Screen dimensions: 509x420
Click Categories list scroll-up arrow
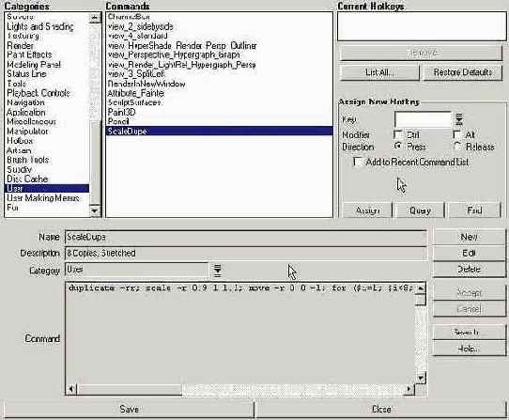pos(95,18)
